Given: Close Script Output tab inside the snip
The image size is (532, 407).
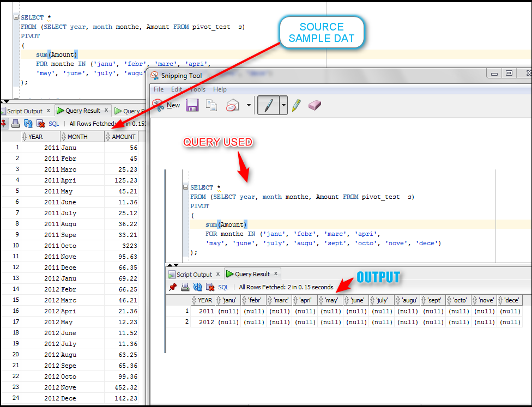Looking at the screenshot, I should click(x=218, y=274).
